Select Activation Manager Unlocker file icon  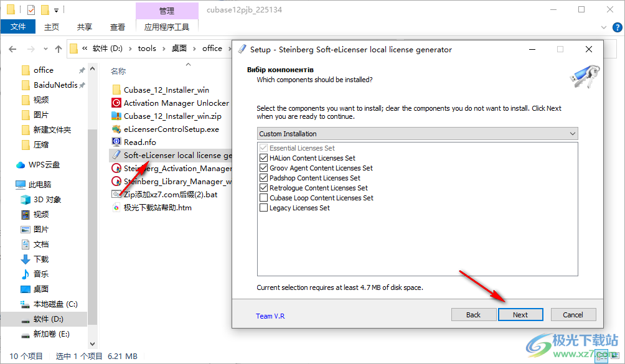click(x=116, y=103)
